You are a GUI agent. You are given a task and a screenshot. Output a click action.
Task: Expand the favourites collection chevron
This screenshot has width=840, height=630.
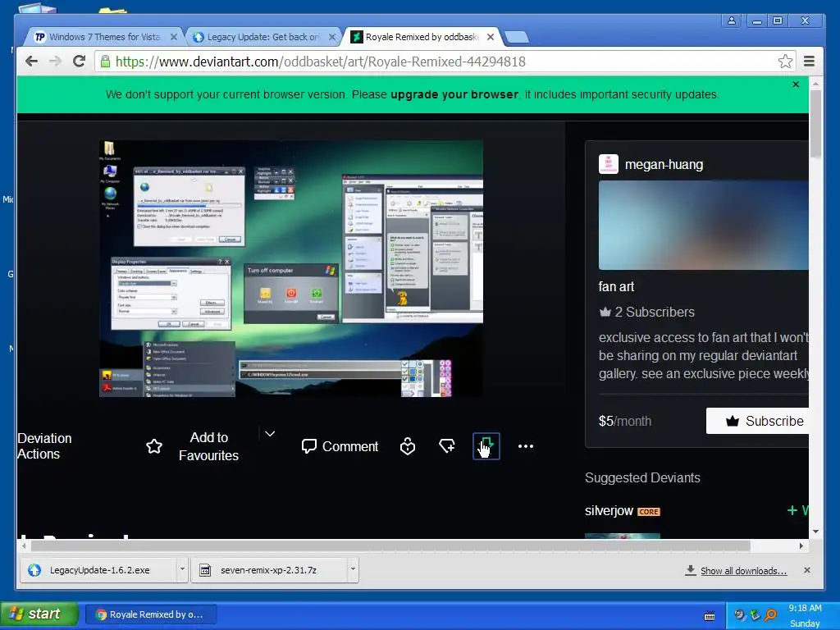(x=270, y=434)
